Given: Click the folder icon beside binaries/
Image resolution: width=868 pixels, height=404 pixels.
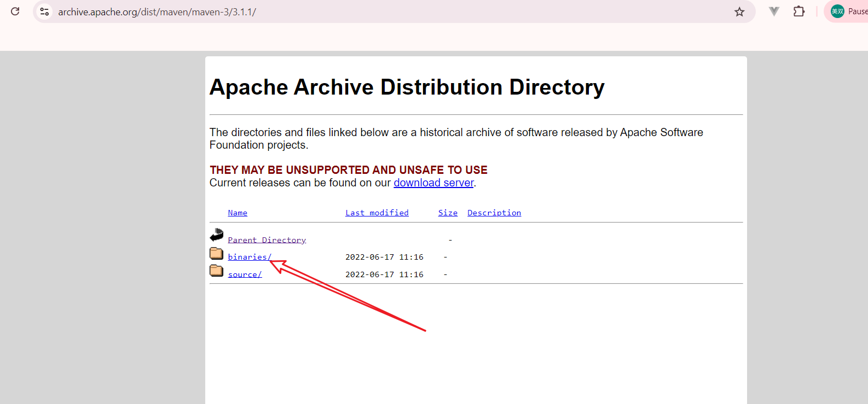Looking at the screenshot, I should coord(217,253).
